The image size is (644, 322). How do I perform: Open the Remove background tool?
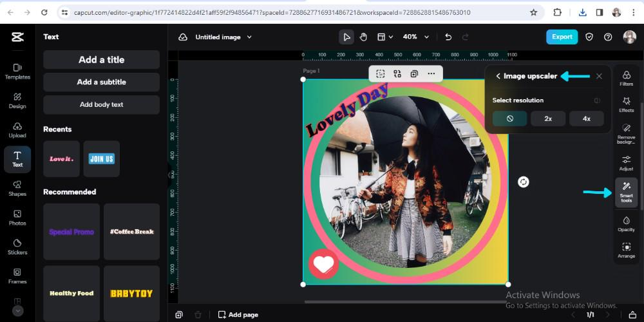(627, 134)
